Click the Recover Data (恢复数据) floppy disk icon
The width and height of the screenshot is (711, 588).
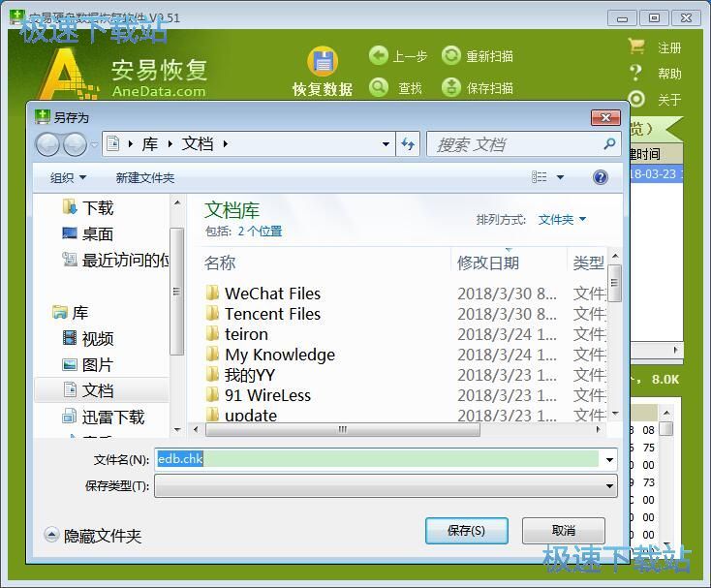pyautogui.click(x=323, y=61)
